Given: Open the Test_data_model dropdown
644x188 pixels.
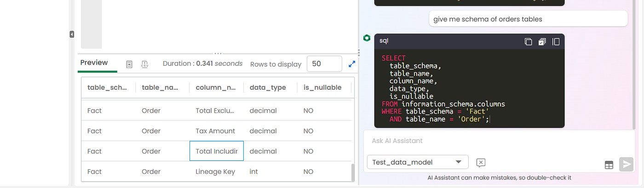Looking at the screenshot, I should point(418,162).
